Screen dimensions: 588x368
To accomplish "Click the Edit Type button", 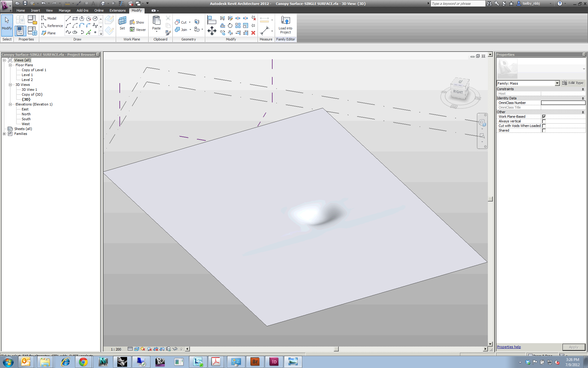I will coord(573,83).
